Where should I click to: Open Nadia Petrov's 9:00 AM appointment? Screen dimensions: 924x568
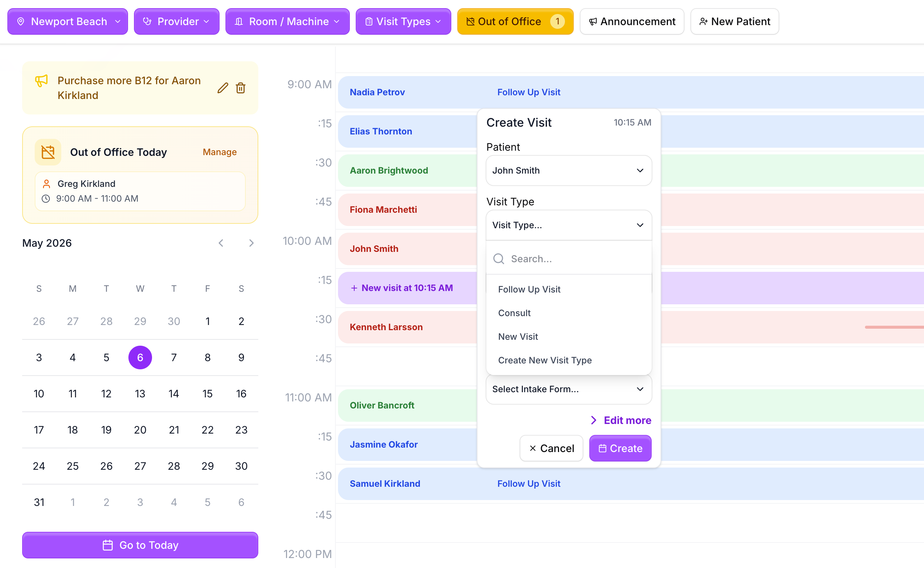(x=631, y=92)
